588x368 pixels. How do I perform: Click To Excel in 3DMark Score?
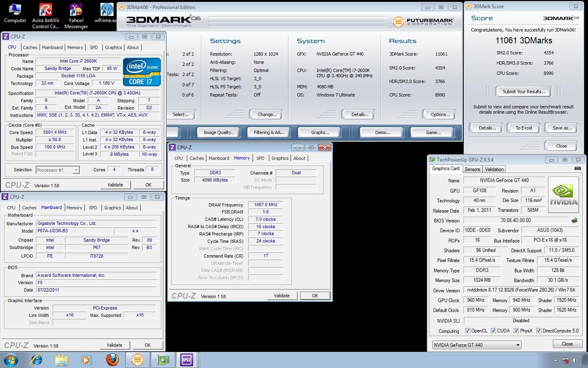[523, 128]
